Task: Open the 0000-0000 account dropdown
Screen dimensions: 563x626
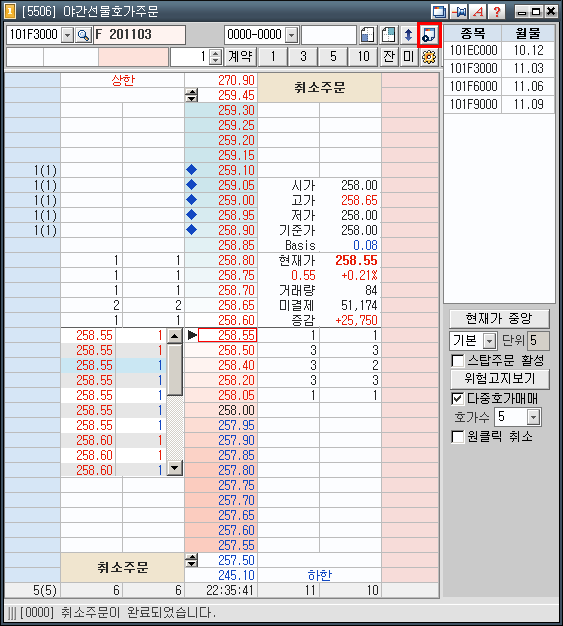Action: coord(292,35)
